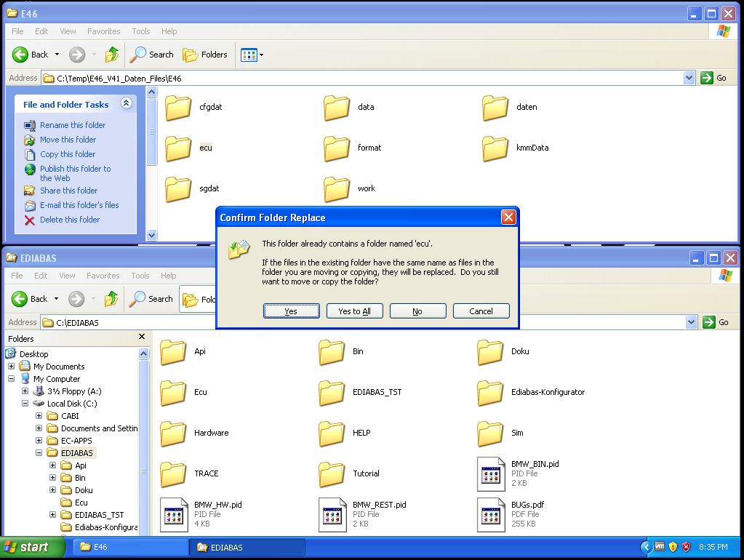
Task: Click the Search magnifier in EDIABAS window
Action: pyautogui.click(x=137, y=298)
